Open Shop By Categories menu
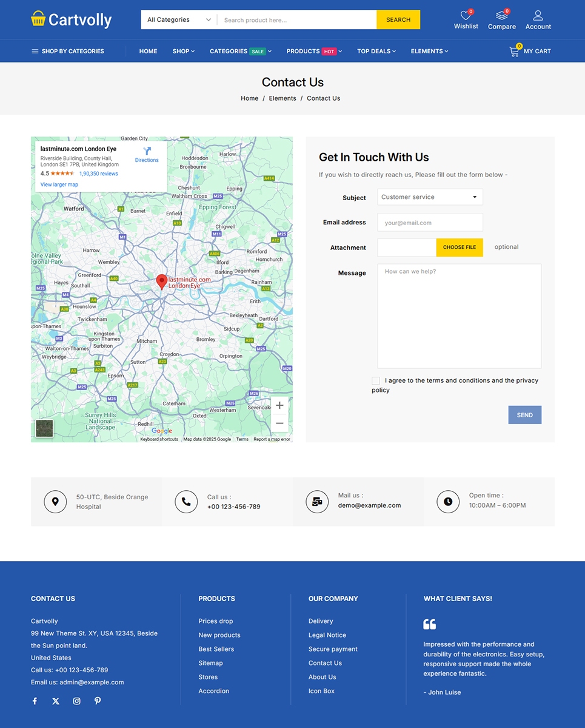This screenshot has width=585, height=728. click(67, 52)
